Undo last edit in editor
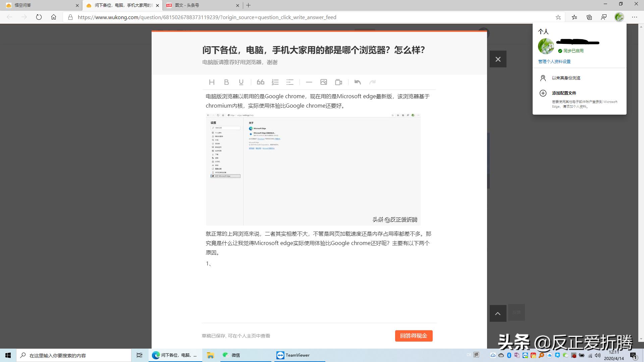The image size is (644, 362). click(x=358, y=82)
